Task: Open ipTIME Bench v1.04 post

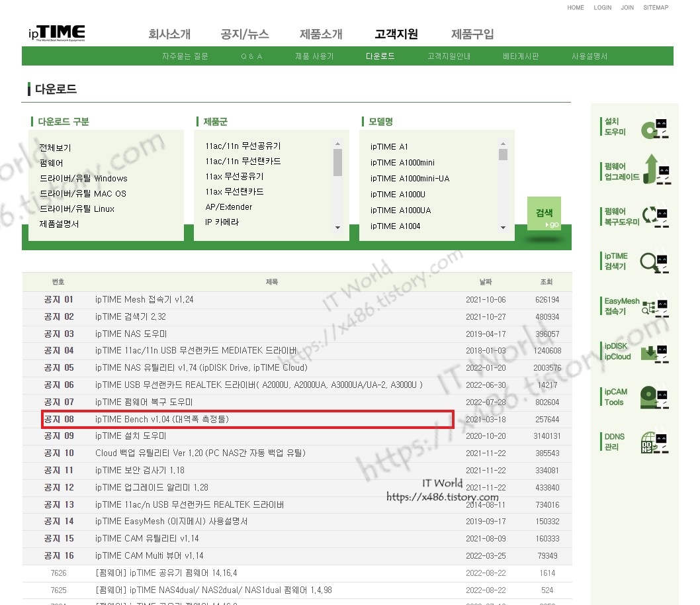Action: [x=161, y=419]
